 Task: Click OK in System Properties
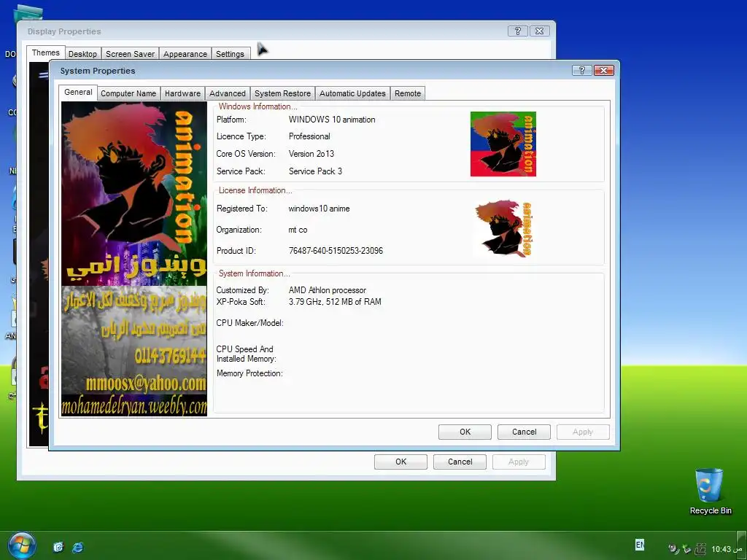tap(465, 432)
